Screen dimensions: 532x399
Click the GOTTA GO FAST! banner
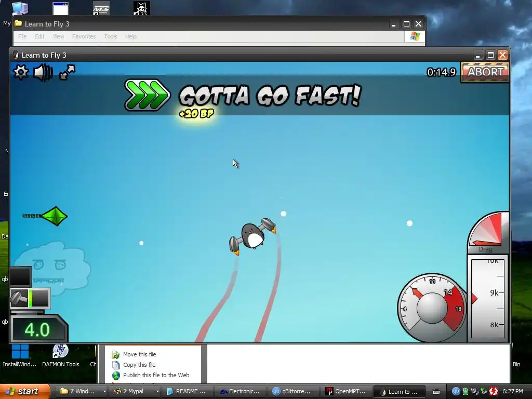[270, 96]
